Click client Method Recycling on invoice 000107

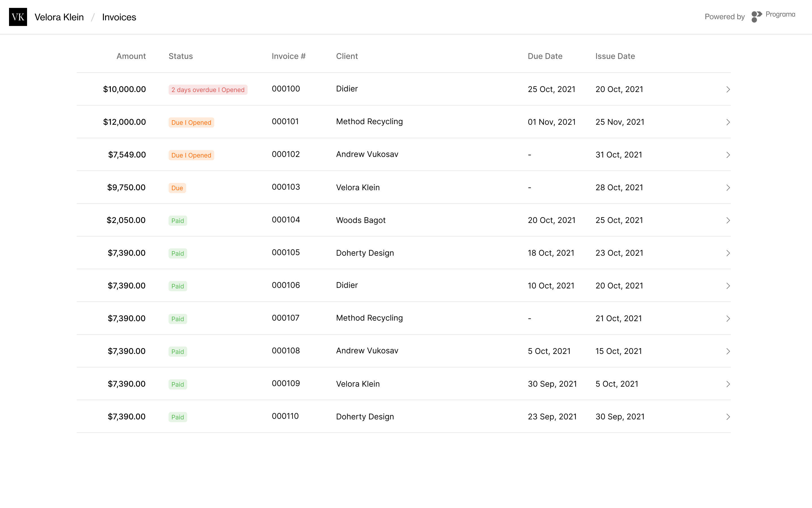click(x=369, y=318)
